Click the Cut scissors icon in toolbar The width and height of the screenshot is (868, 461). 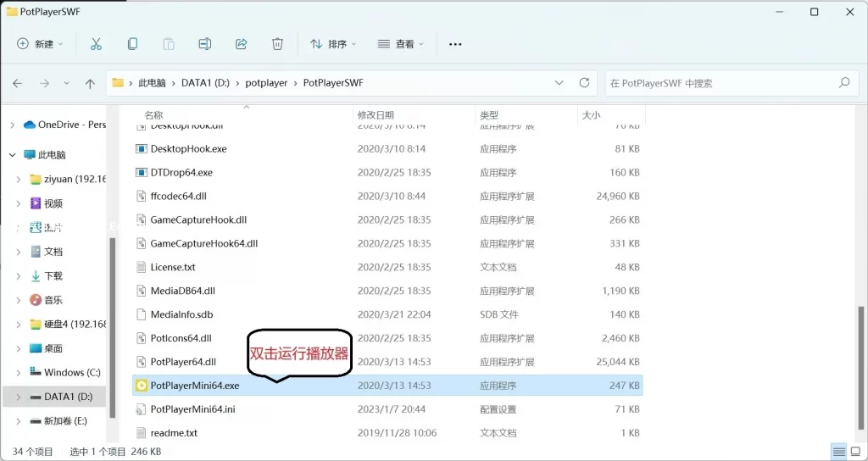point(96,44)
